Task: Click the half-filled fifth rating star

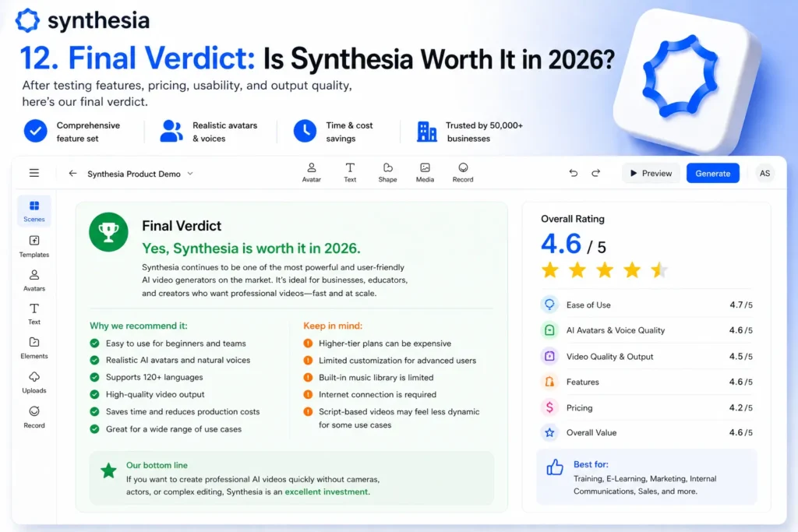Action: (659, 270)
